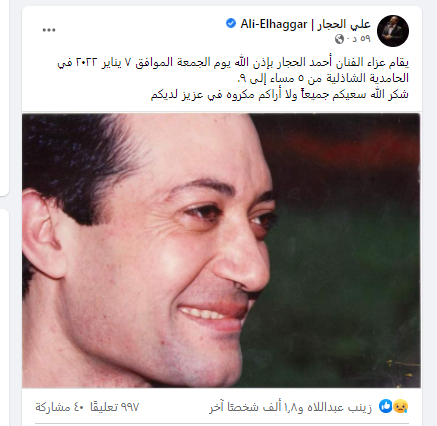Click the crying sad reaction icon
The image size is (437, 426).
401,406
